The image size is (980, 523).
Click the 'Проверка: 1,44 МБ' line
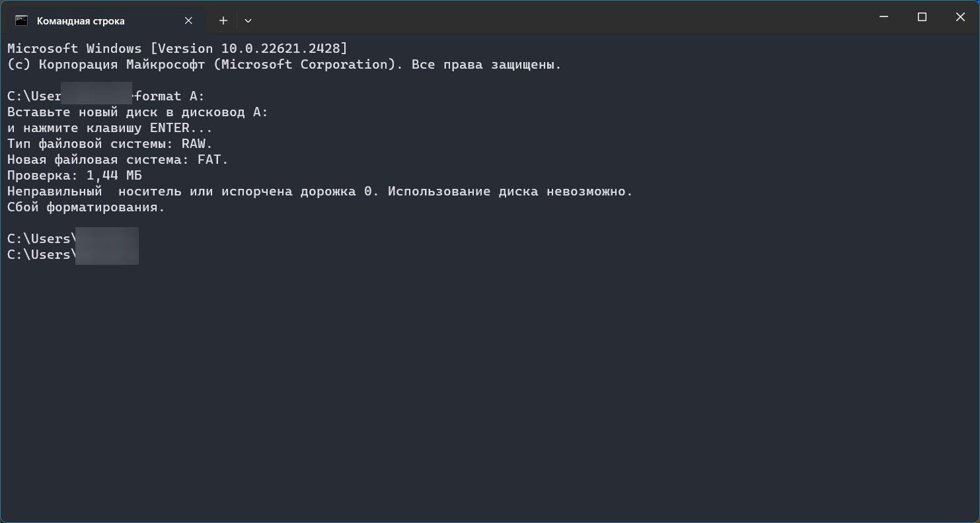click(74, 176)
